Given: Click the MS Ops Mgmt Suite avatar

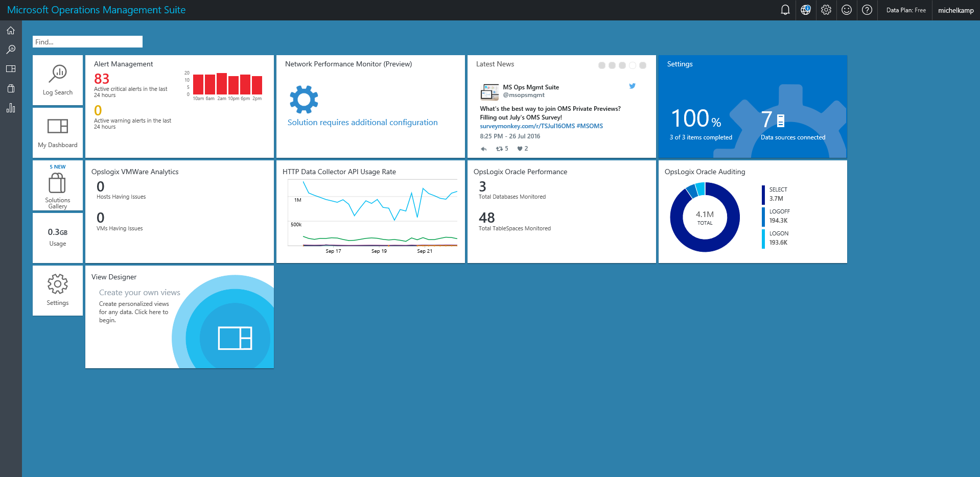Looking at the screenshot, I should click(489, 92).
